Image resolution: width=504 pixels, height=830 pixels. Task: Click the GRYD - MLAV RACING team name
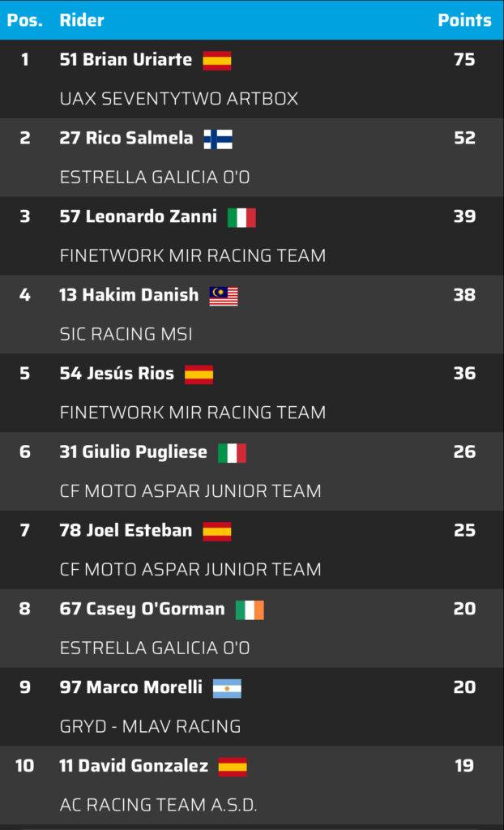tap(150, 726)
